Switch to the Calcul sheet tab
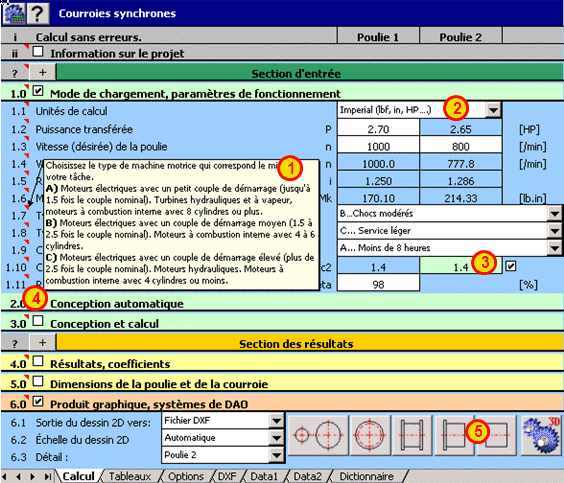The height and width of the screenshot is (483, 564). [x=78, y=476]
